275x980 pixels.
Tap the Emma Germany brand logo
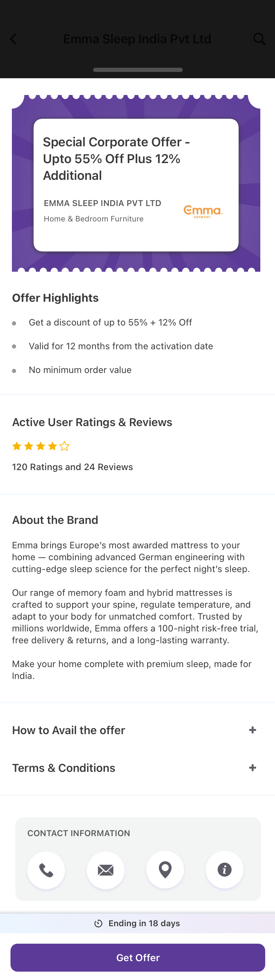coord(203,212)
